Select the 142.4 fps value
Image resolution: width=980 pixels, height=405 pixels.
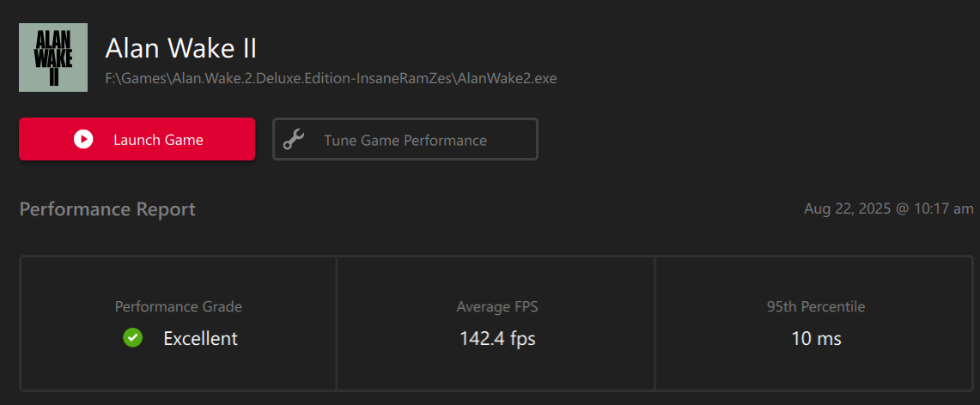497,339
